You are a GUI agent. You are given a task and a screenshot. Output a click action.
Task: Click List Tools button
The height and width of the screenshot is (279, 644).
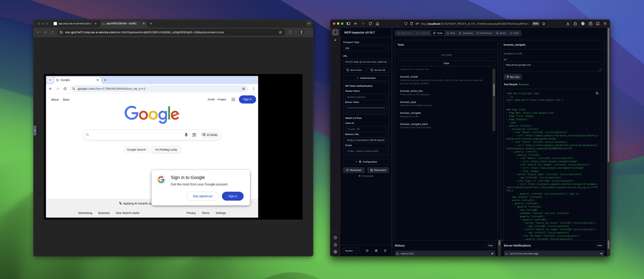[x=446, y=55]
